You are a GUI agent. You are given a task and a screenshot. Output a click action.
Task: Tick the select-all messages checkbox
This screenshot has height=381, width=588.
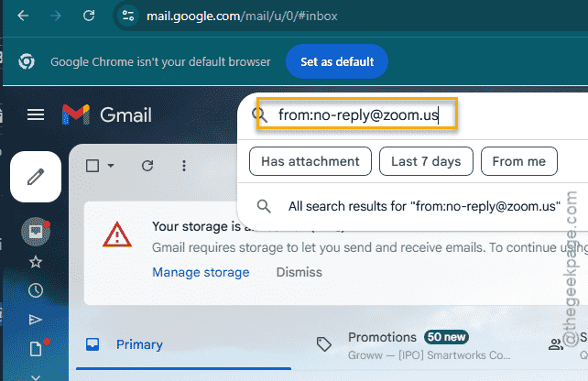point(93,166)
